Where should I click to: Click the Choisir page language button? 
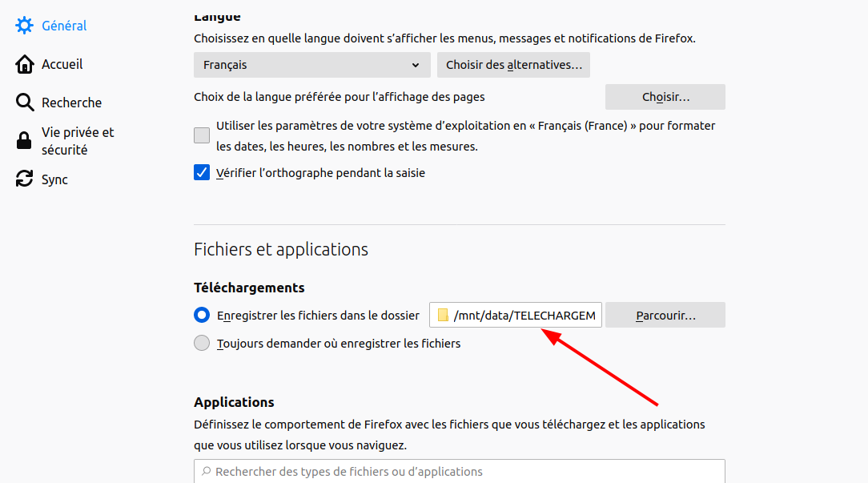pyautogui.click(x=665, y=97)
